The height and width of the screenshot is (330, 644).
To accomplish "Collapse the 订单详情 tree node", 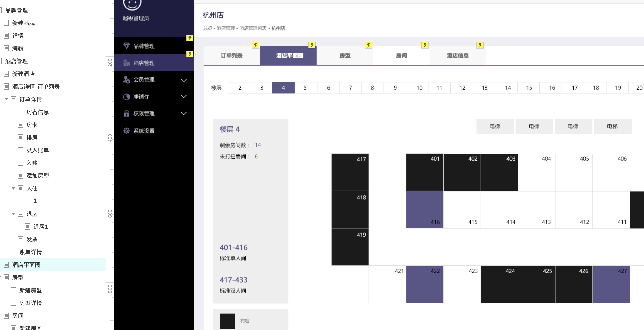I will pos(6,99).
